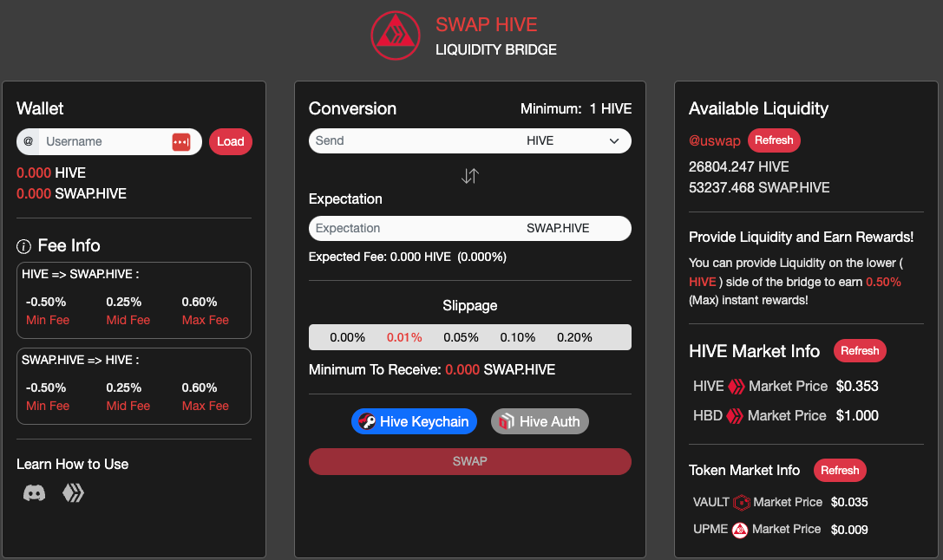Refresh the HIVE Market Info
This screenshot has height=560, width=943.
pos(860,351)
